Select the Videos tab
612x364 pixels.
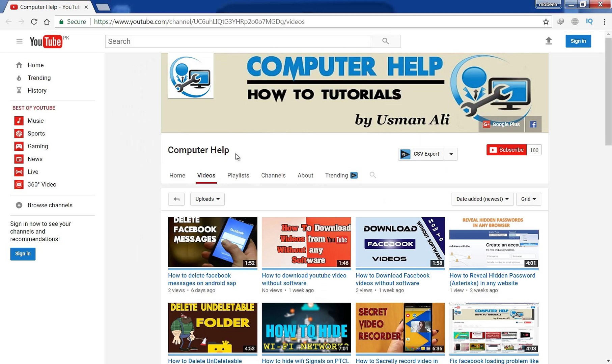(x=206, y=175)
